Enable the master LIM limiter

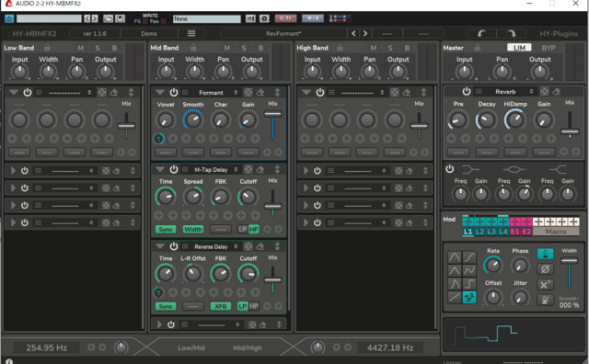pyautogui.click(x=519, y=48)
